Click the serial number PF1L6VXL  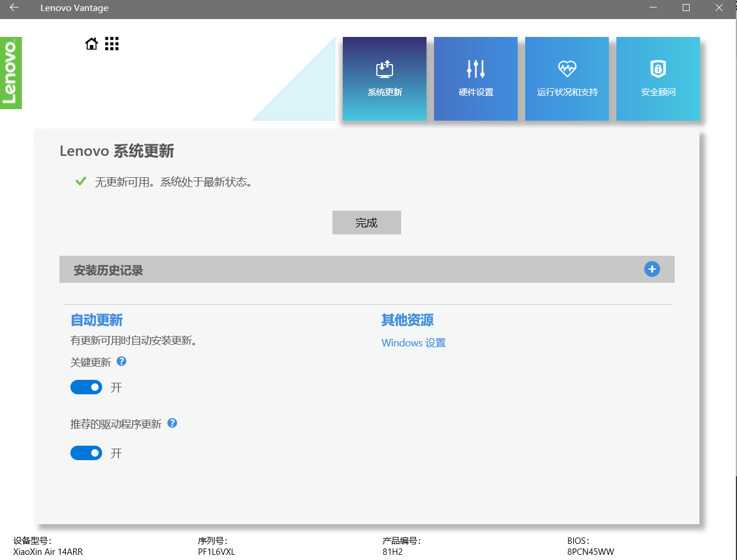tap(216, 552)
